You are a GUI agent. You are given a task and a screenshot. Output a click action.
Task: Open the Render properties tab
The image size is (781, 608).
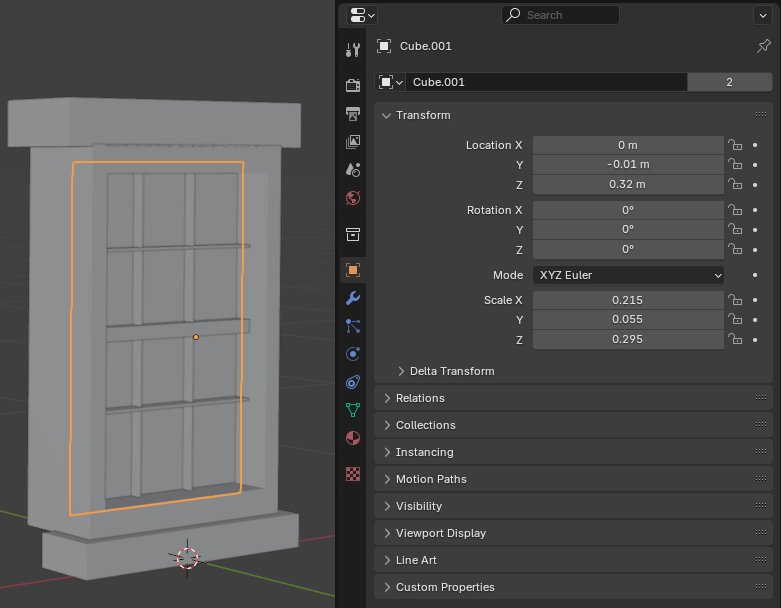[x=353, y=86]
